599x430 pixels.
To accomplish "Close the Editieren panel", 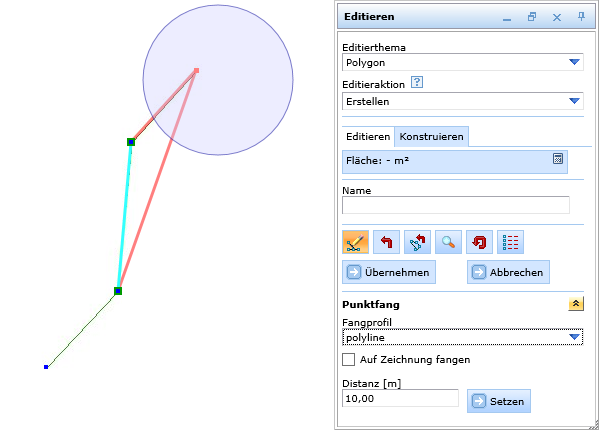I will (x=557, y=17).
